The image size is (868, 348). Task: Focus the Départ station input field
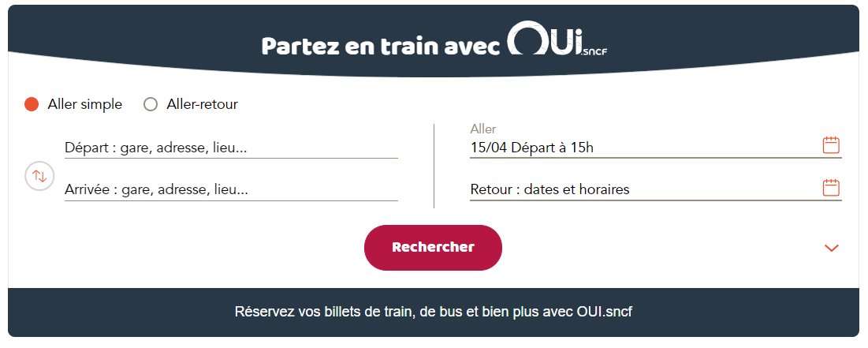[232, 148]
